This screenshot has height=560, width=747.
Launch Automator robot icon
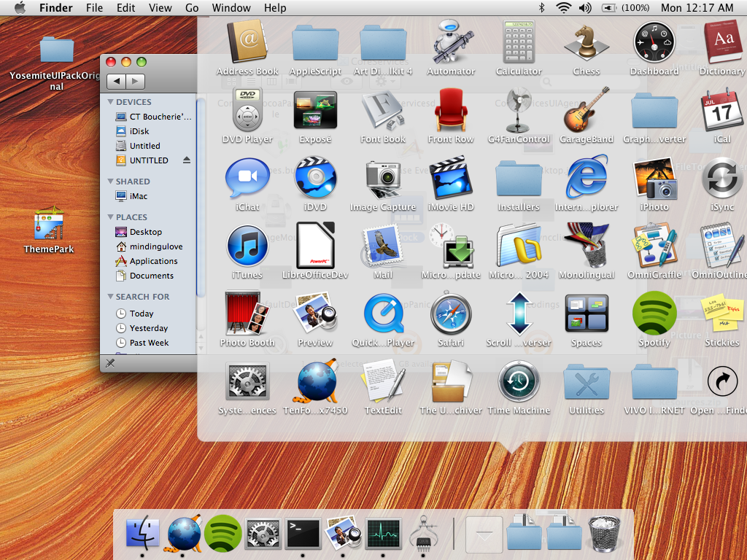point(451,42)
